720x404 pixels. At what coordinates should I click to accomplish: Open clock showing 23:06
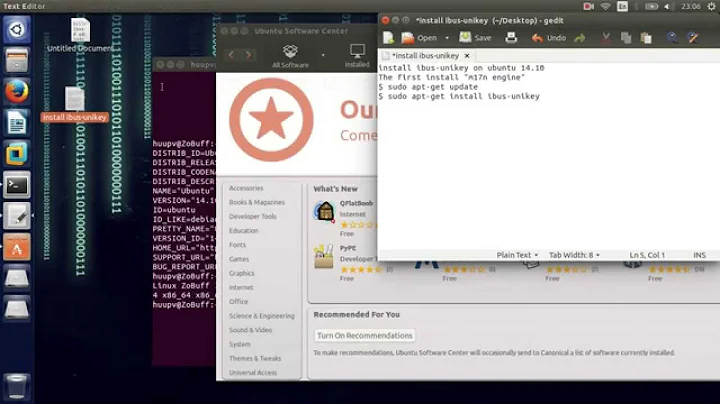(x=691, y=6)
